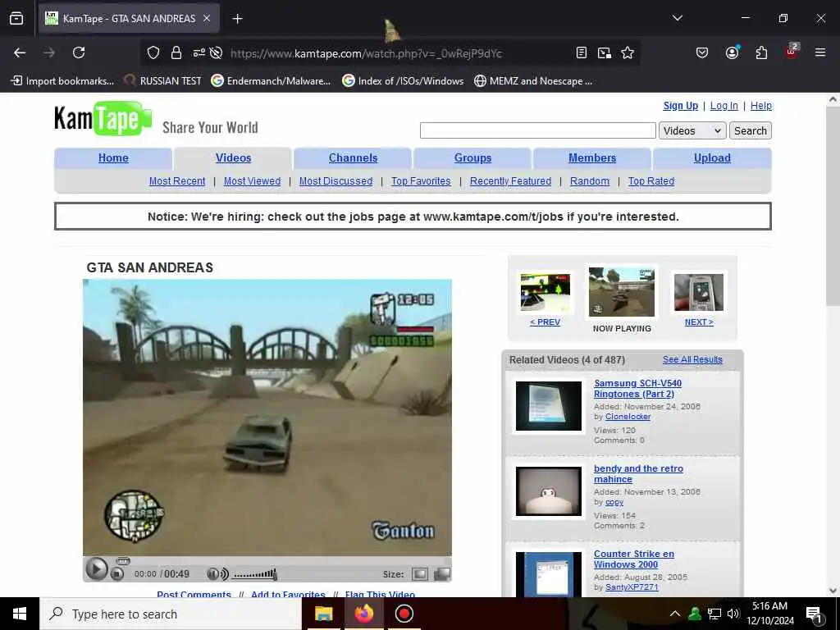This screenshot has height=630, width=840.
Task: Adjust the video volume slider
Action: [x=255, y=574]
